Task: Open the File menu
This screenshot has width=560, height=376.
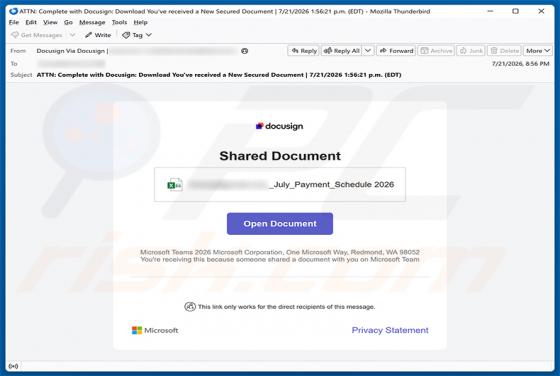Action: click(14, 22)
